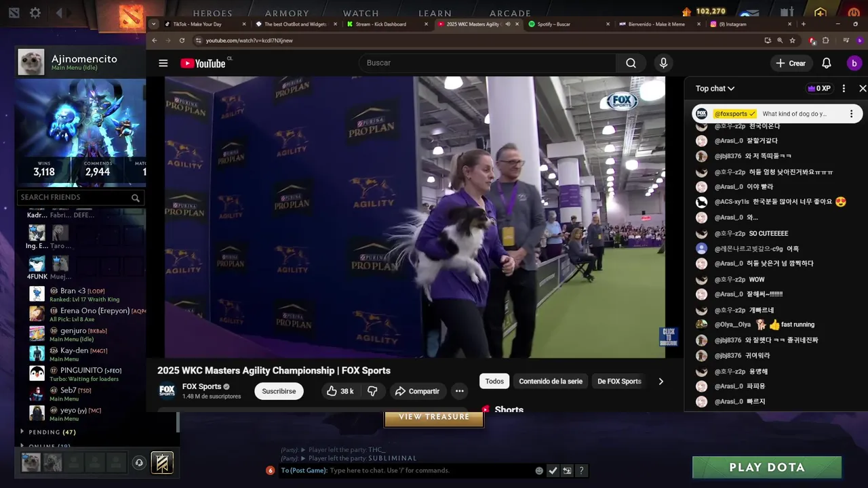
Task: Go to YouTube home via logo
Action: point(203,63)
